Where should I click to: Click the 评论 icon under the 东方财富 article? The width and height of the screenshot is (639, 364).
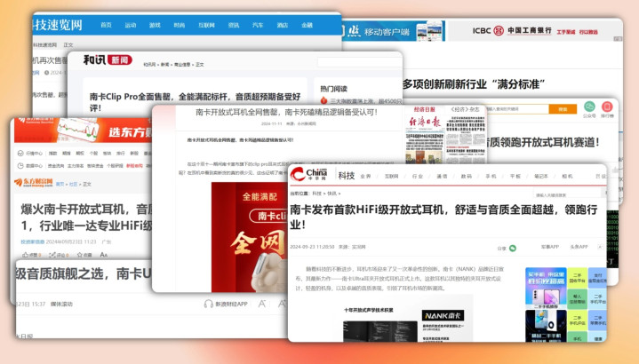pos(52,255)
